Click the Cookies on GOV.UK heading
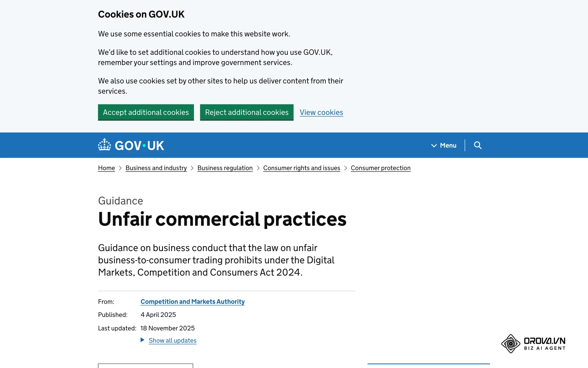Viewport: 588px width, 368px height. coord(141,14)
